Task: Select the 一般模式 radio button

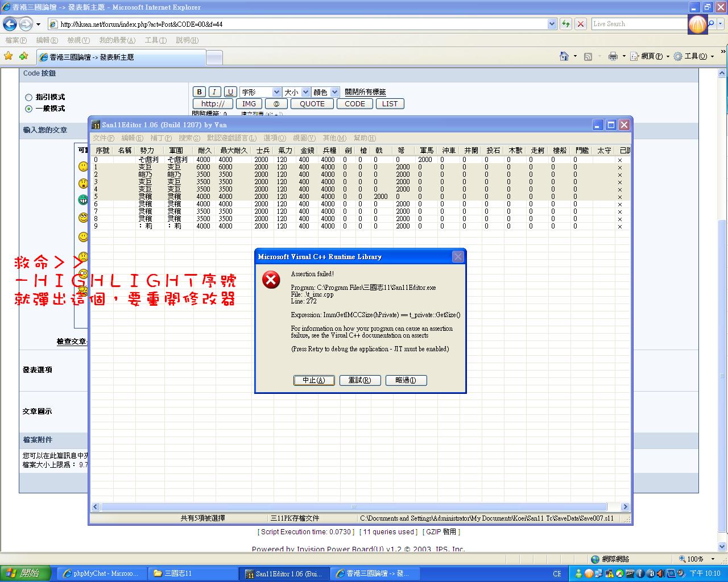Action: coord(28,109)
